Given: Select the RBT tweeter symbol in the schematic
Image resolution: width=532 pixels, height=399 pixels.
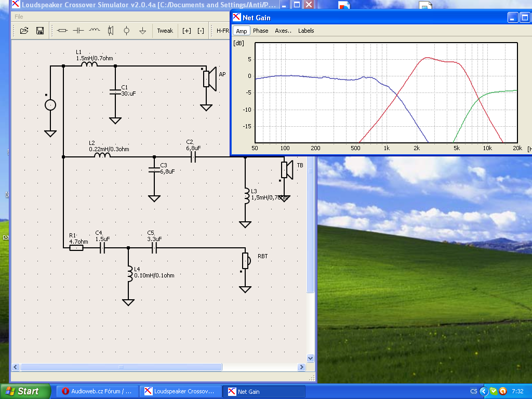Looking at the screenshot, I should click(246, 261).
